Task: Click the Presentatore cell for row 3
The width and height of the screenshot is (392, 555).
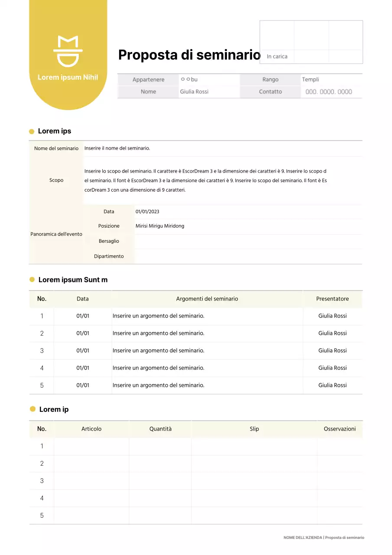Action: coord(333,350)
